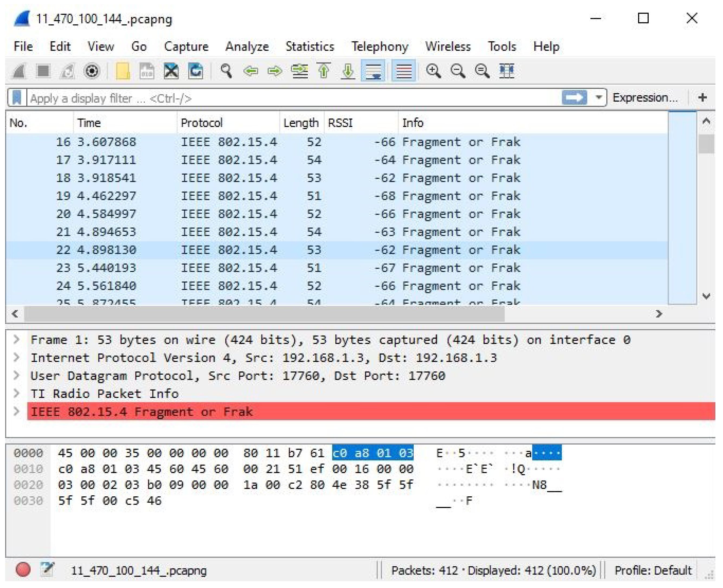
Task: Click in the display filter input field
Action: point(291,98)
